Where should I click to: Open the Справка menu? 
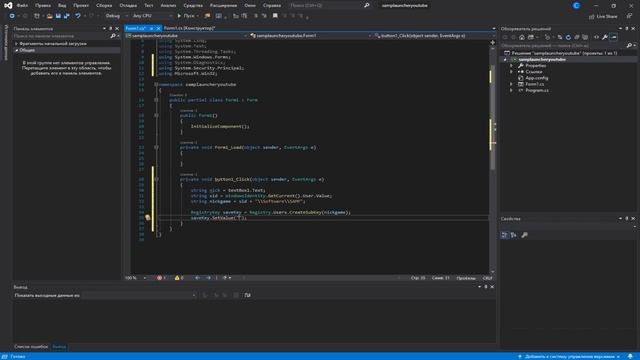pos(272,6)
